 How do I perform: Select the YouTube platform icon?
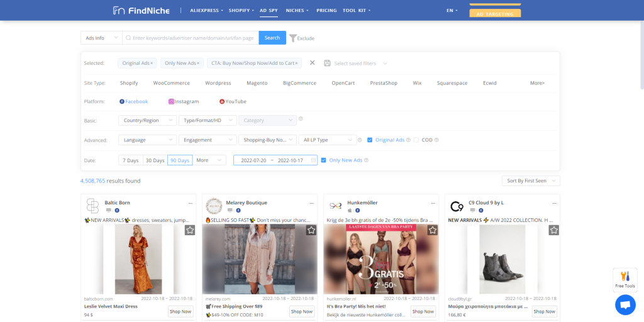click(x=222, y=101)
